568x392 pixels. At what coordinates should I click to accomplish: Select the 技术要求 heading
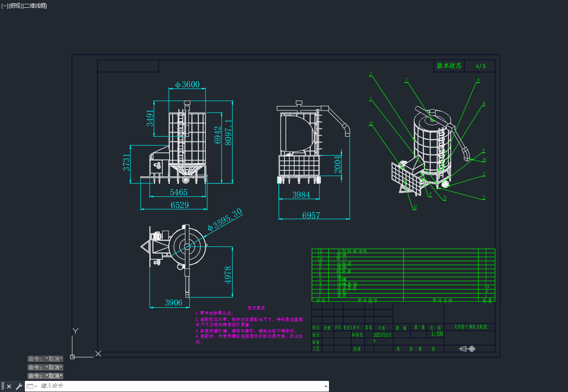256,308
